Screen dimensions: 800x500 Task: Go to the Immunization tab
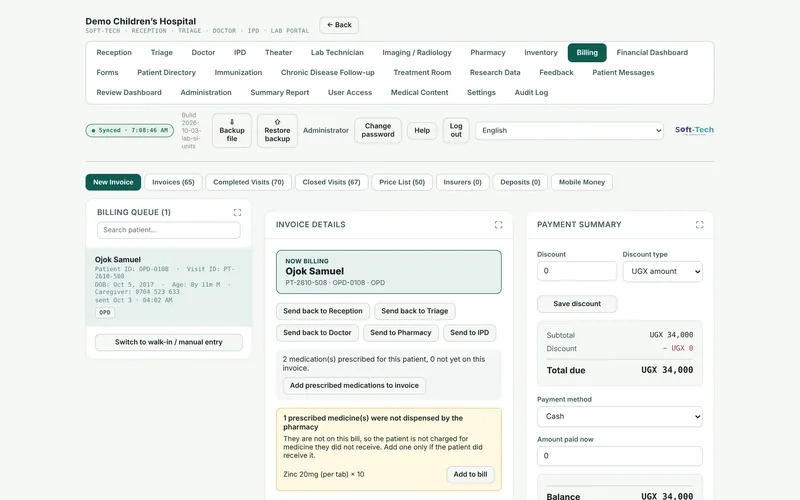(238, 72)
